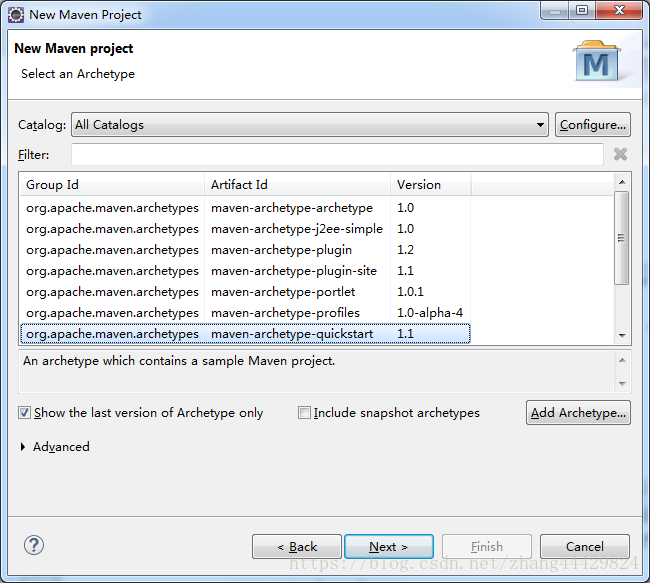650x583 pixels.
Task: Click into the Filter text field
Action: 337,154
